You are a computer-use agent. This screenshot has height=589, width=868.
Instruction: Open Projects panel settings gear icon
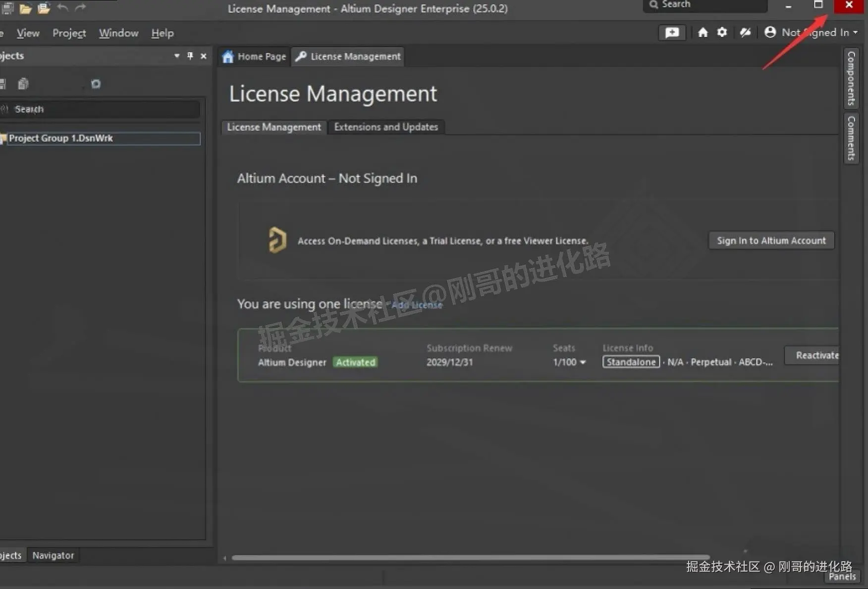(96, 84)
